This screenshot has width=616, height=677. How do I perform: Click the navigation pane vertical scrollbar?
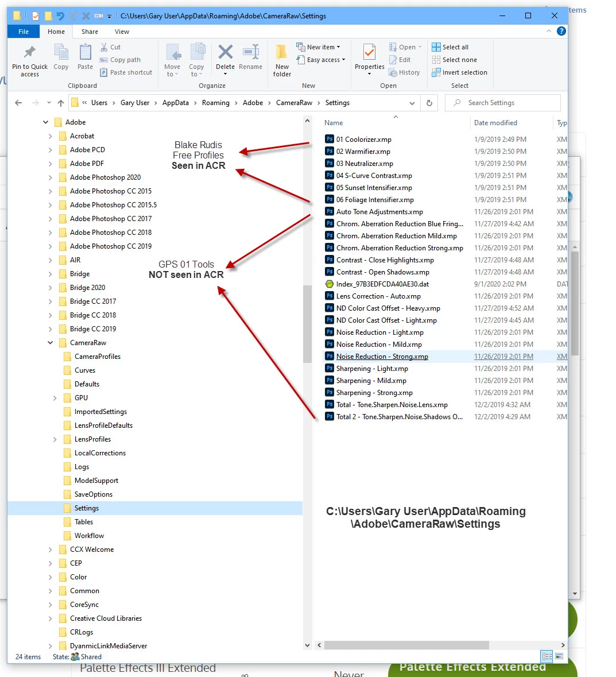point(307,324)
